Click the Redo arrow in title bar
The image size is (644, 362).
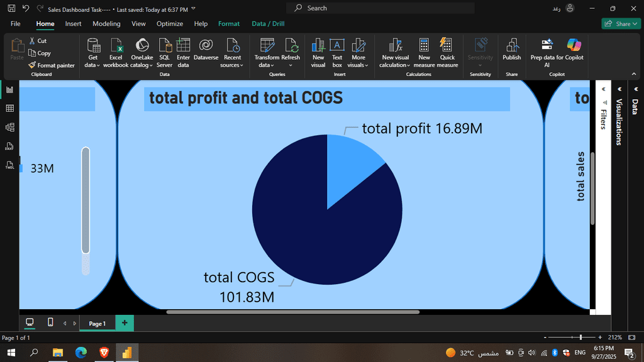point(40,8)
